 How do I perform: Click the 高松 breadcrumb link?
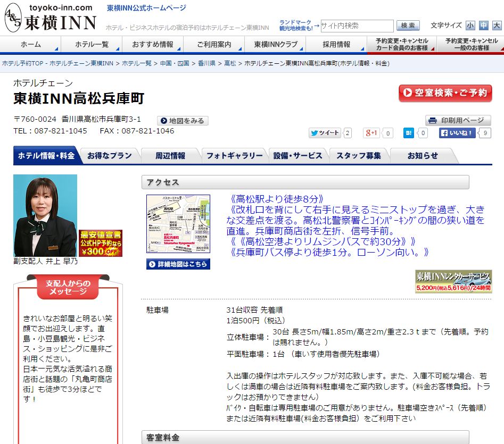[x=230, y=64]
